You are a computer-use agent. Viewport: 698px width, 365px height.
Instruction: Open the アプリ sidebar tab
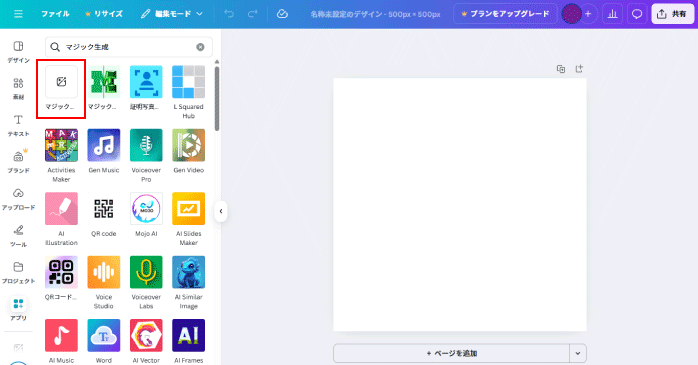(18, 309)
